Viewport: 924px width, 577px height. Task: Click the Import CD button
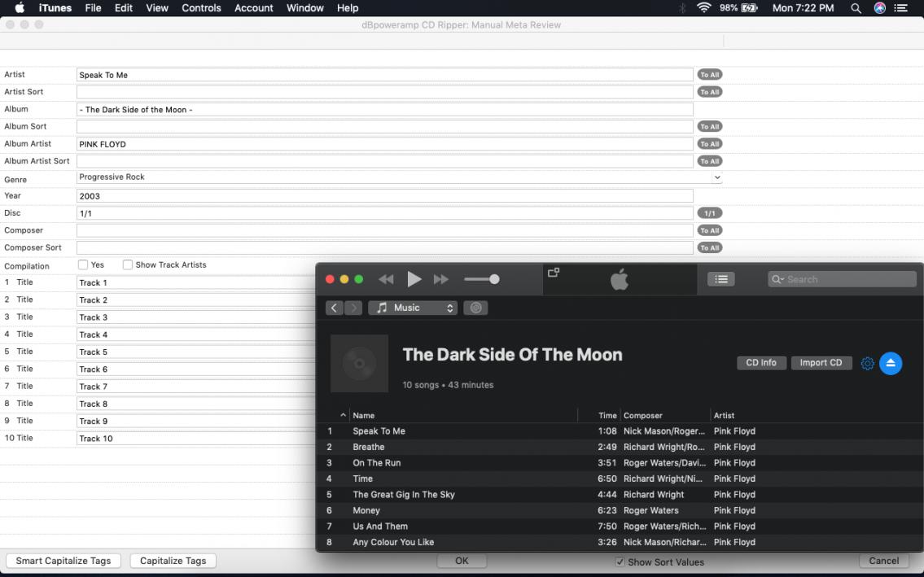821,363
